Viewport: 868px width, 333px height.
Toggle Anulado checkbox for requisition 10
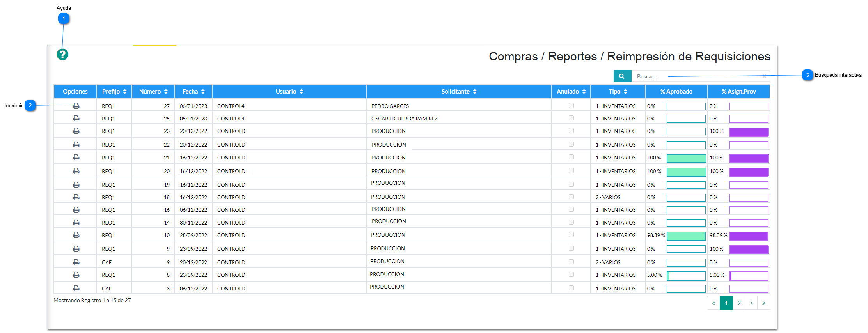pyautogui.click(x=571, y=235)
